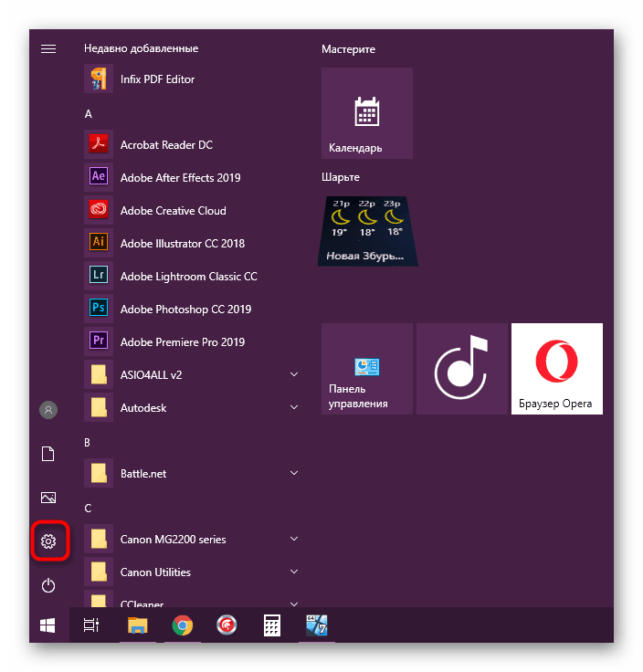The width and height of the screenshot is (643, 672).
Task: Select Adobe Premiere Pro 2019 text
Action: [x=183, y=342]
